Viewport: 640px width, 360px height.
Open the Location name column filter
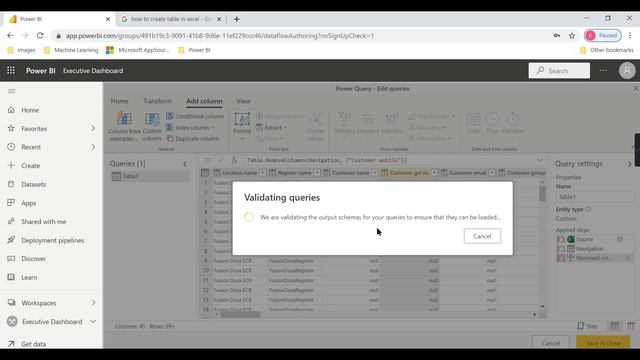pyautogui.click(x=262, y=173)
